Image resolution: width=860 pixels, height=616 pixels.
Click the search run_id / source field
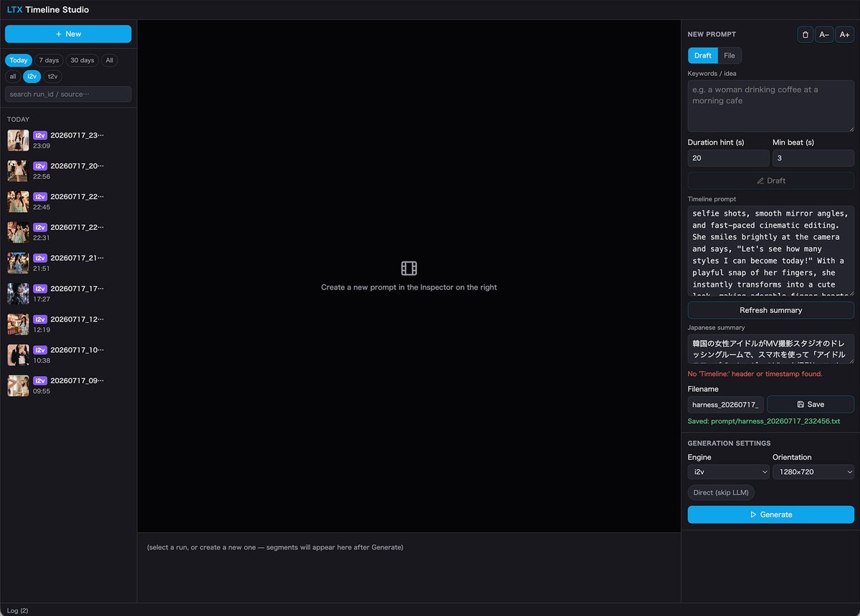tap(68, 94)
